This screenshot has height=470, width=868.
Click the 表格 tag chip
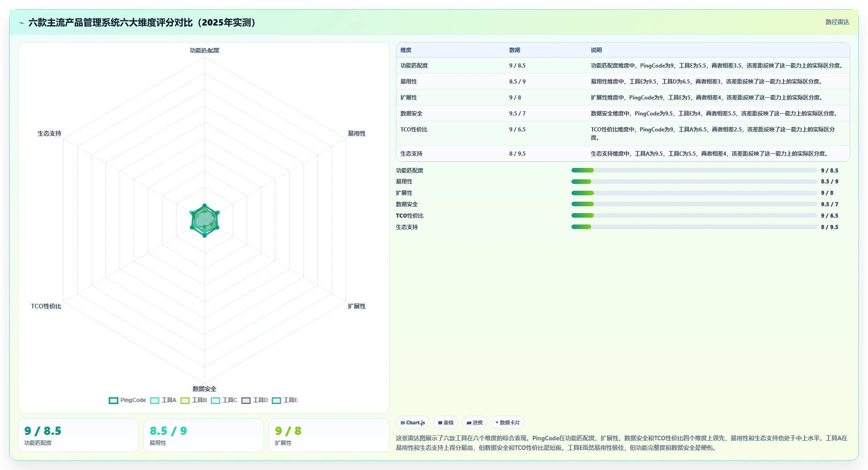pos(446,423)
